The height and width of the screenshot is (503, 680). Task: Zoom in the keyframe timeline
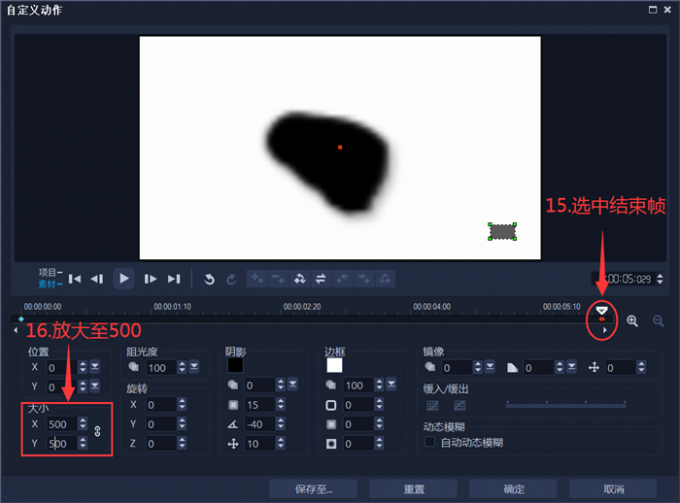tap(632, 321)
